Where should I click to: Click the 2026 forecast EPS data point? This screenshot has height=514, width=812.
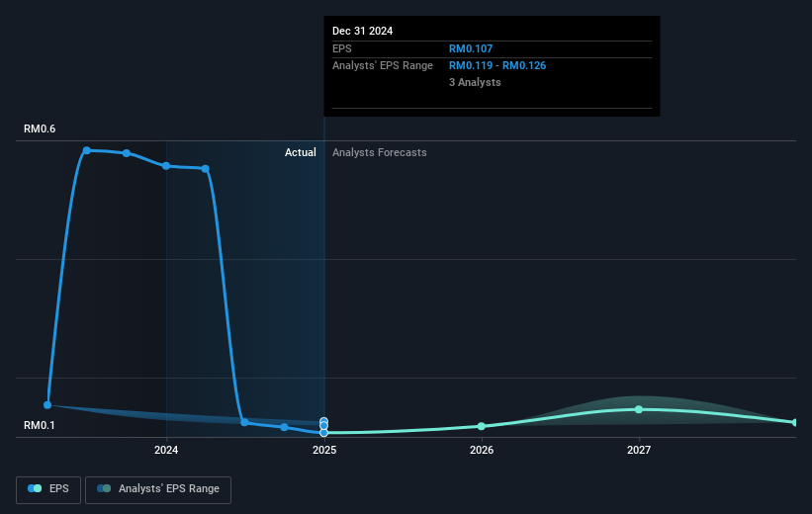[x=482, y=426]
